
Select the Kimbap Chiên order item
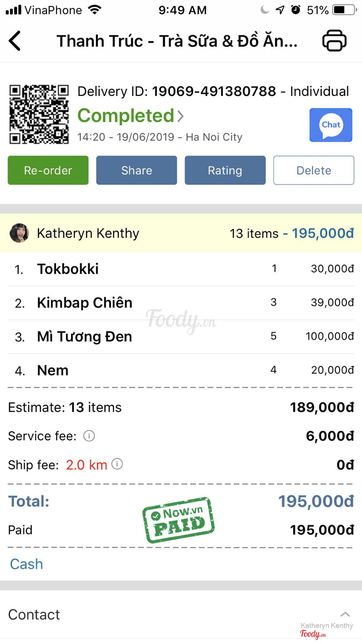[85, 303]
